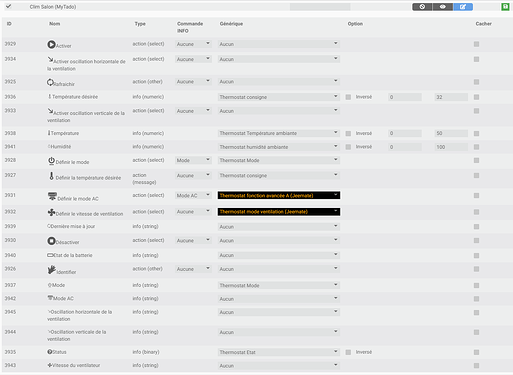Click the green save icon
513x375 pixels.
[x=505, y=7]
